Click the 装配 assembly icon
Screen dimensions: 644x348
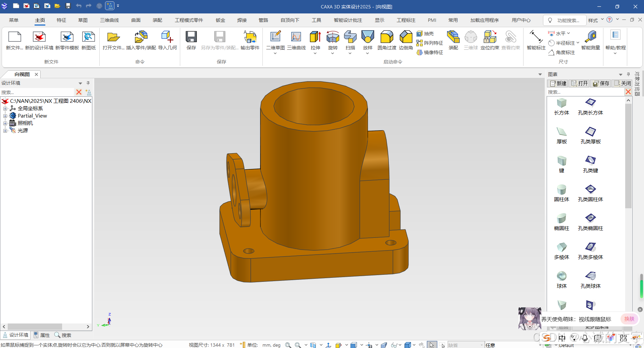[x=453, y=37]
